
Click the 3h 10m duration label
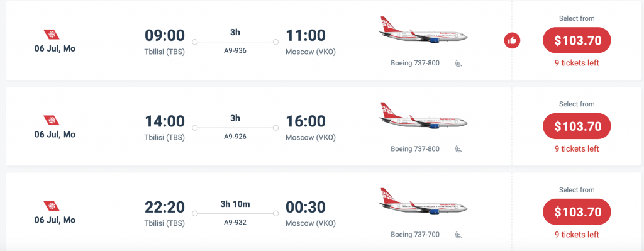tap(235, 204)
